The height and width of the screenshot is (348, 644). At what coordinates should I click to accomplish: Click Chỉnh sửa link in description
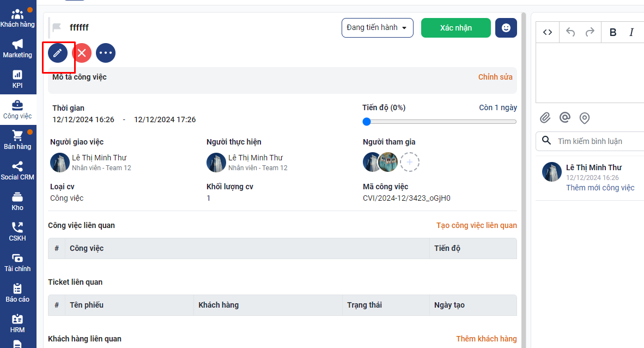tap(495, 77)
